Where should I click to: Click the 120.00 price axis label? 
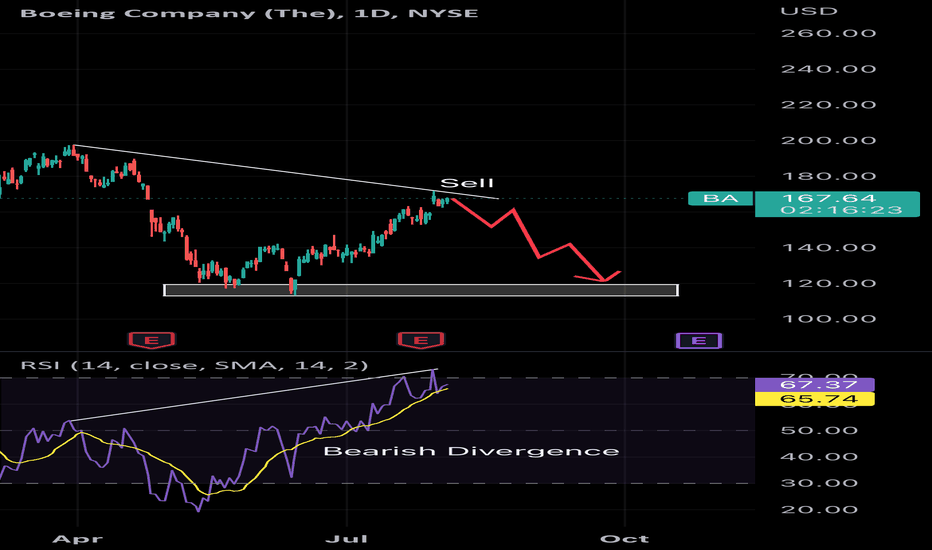pyautogui.click(x=829, y=284)
